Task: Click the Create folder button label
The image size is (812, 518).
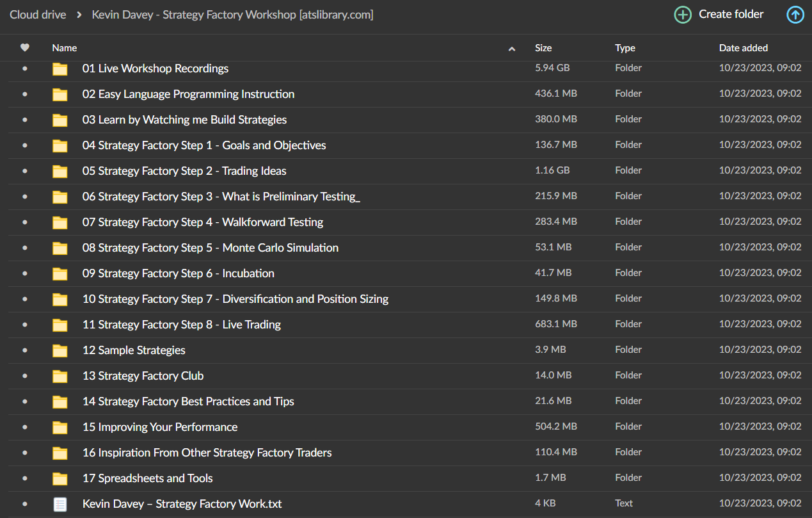Action: click(x=731, y=14)
